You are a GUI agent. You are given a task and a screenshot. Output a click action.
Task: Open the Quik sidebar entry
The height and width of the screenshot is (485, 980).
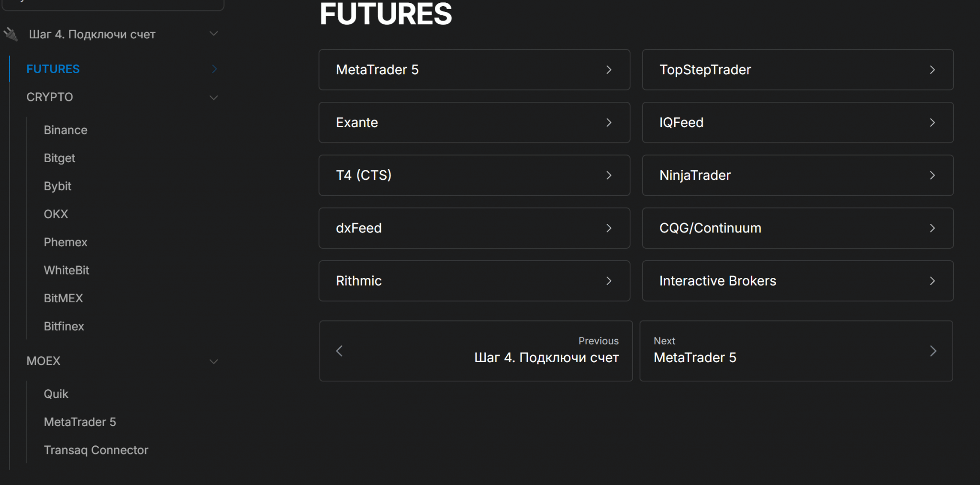pyautogui.click(x=56, y=394)
